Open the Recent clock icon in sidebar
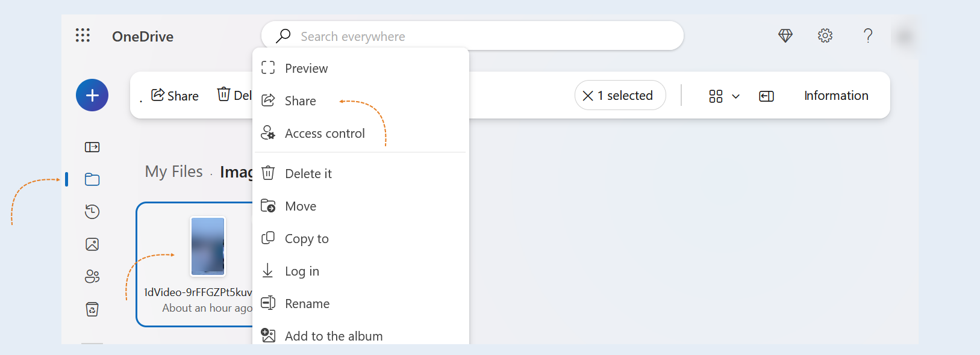 [92, 212]
